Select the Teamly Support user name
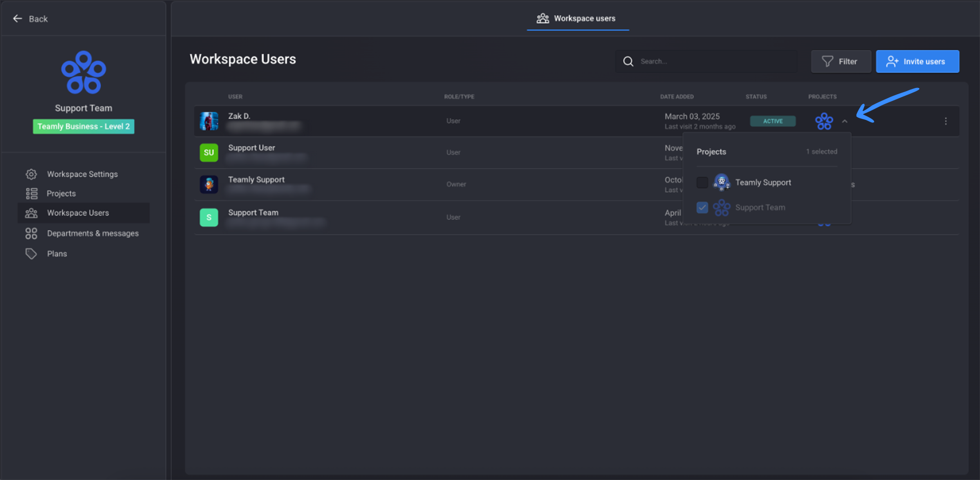The height and width of the screenshot is (480, 980). pyautogui.click(x=256, y=180)
